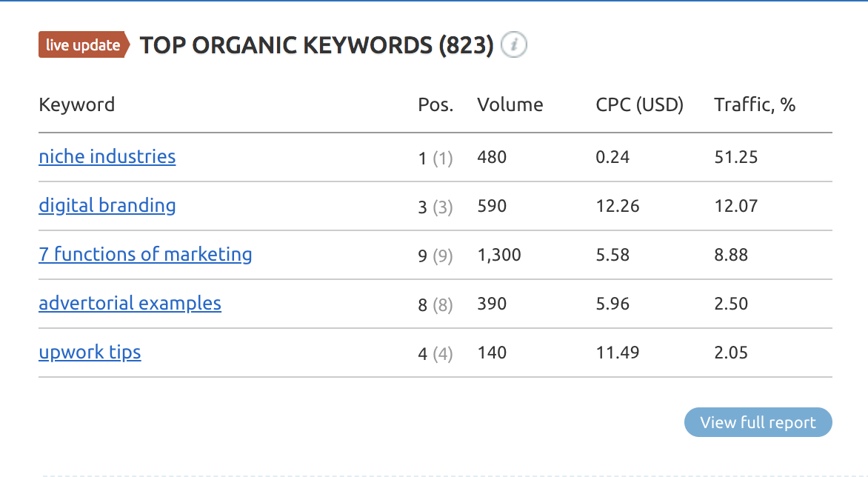The height and width of the screenshot is (477, 868).
Task: Click the Pos. column header
Action: [435, 104]
